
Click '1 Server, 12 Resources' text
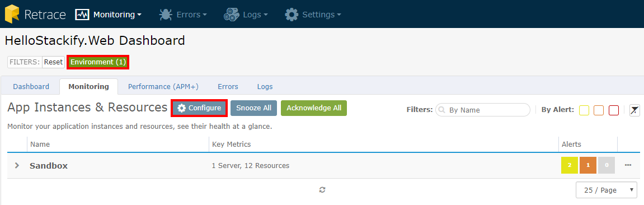pos(251,166)
